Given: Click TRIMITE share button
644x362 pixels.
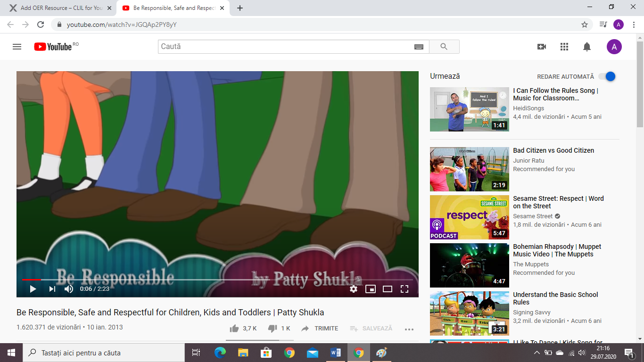Looking at the screenshot, I should [320, 329].
